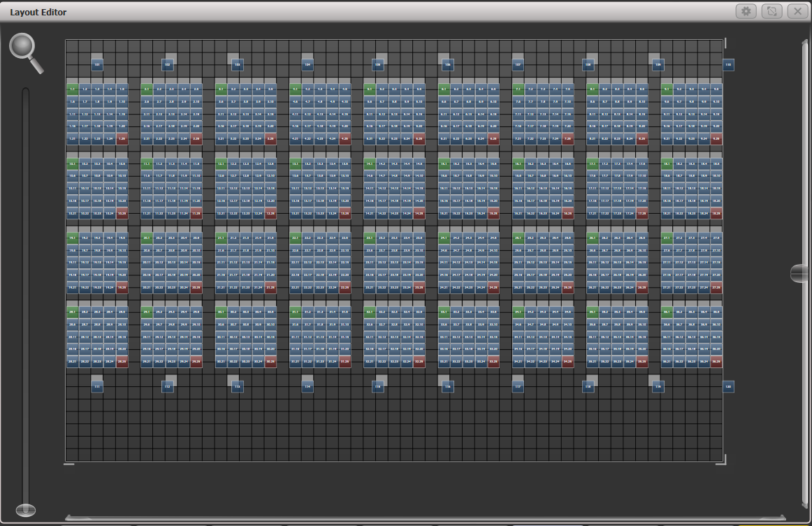
Task: Select fixture 120 at the bottom right
Action: click(727, 386)
